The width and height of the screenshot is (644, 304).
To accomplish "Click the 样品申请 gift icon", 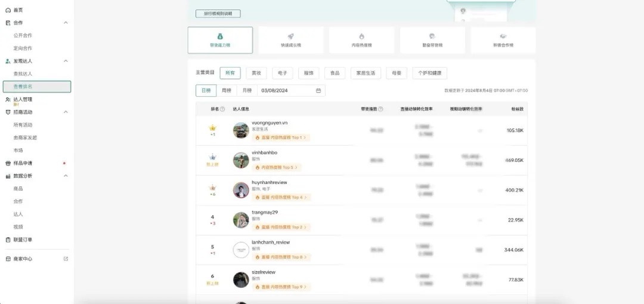I will [8, 163].
